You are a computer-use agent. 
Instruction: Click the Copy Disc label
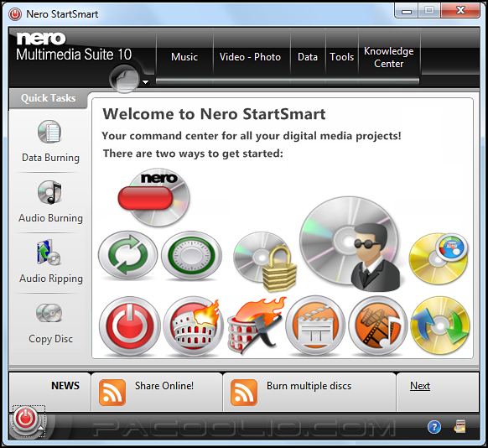coord(51,339)
